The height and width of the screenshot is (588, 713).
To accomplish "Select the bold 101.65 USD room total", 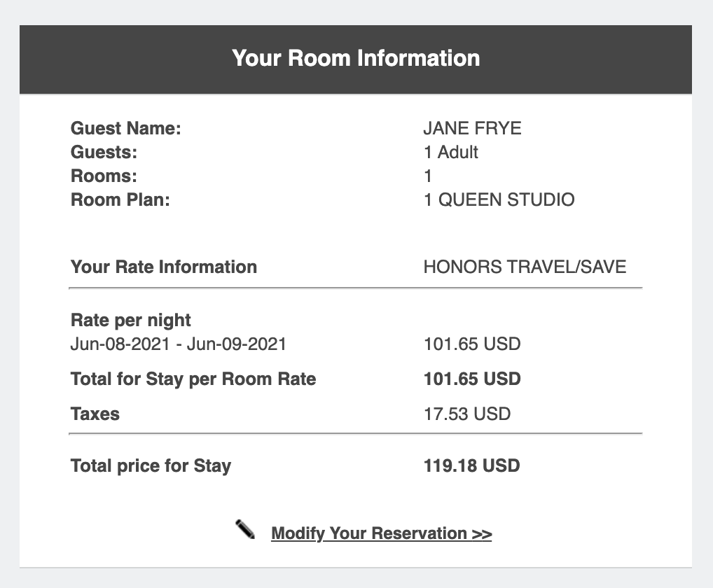I will click(x=472, y=379).
